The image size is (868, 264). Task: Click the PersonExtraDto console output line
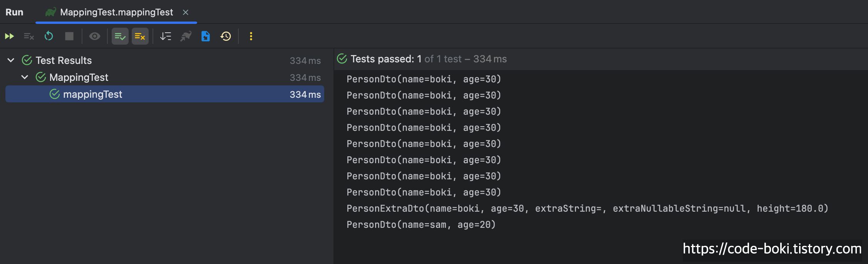pos(587,209)
